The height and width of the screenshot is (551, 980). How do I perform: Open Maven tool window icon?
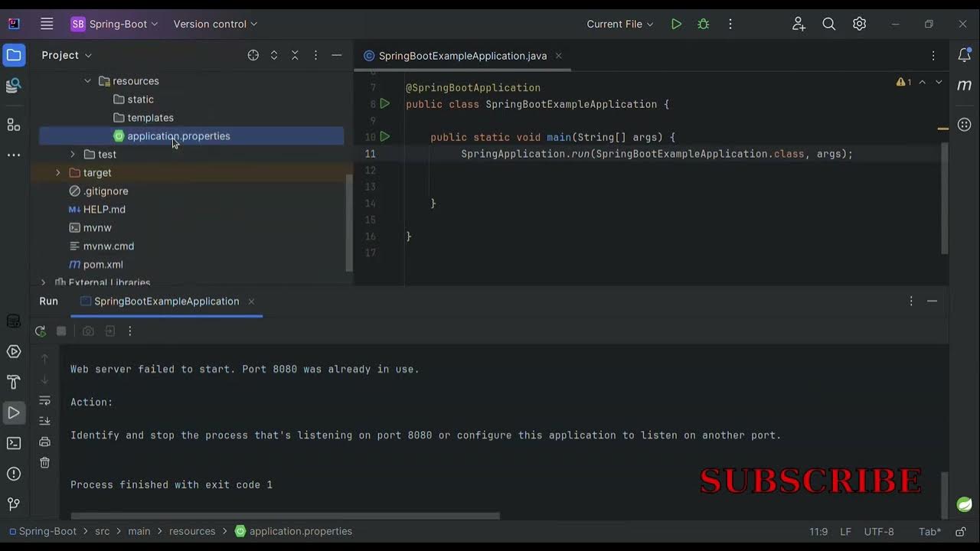(x=965, y=86)
